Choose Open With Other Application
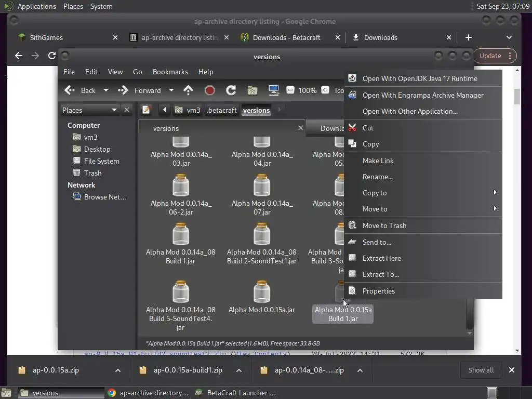The width and height of the screenshot is (532, 399). point(423,111)
